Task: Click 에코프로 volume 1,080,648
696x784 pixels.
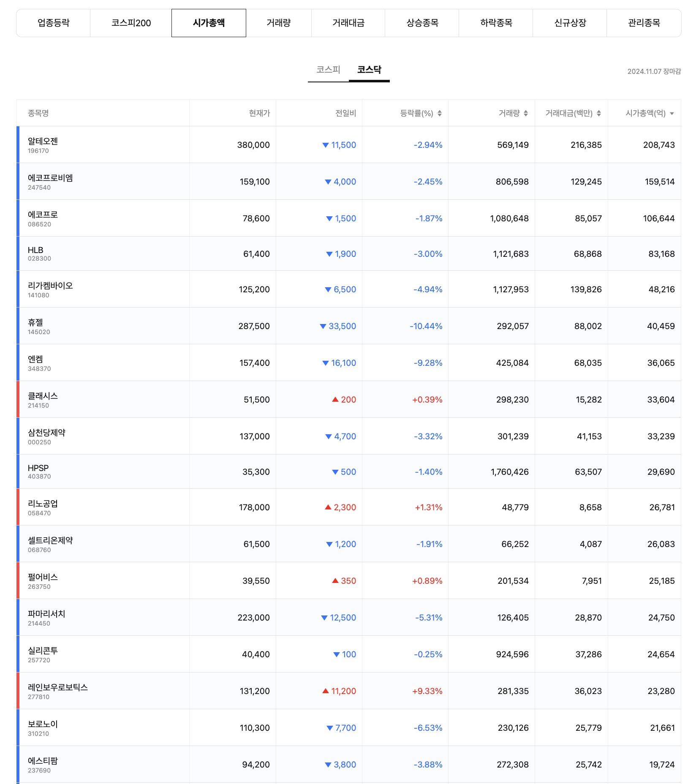Action: (x=509, y=218)
